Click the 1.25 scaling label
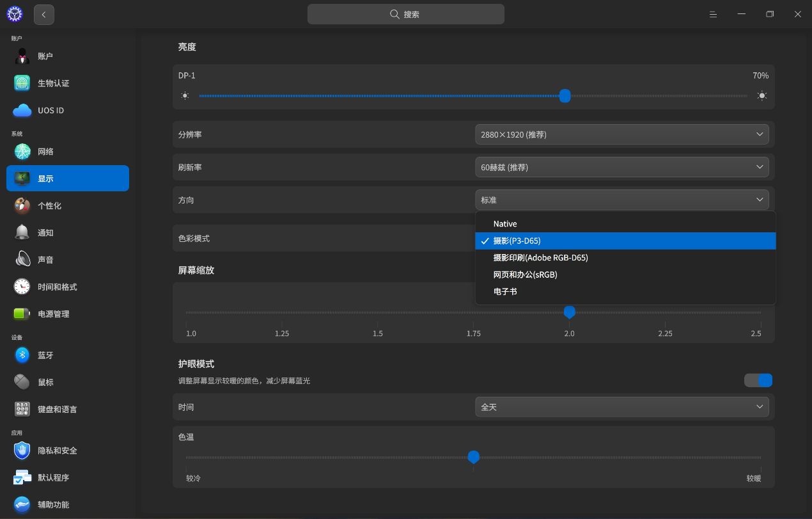 coord(282,333)
